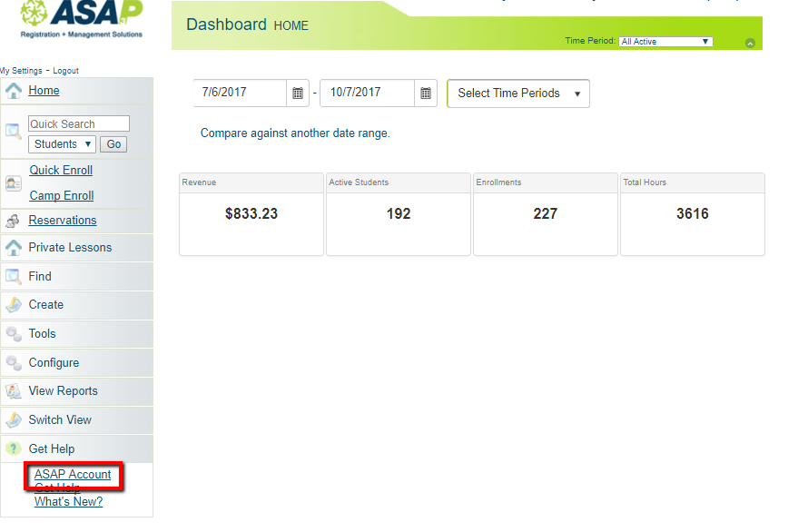Click into the Quick Search input field

pos(79,124)
